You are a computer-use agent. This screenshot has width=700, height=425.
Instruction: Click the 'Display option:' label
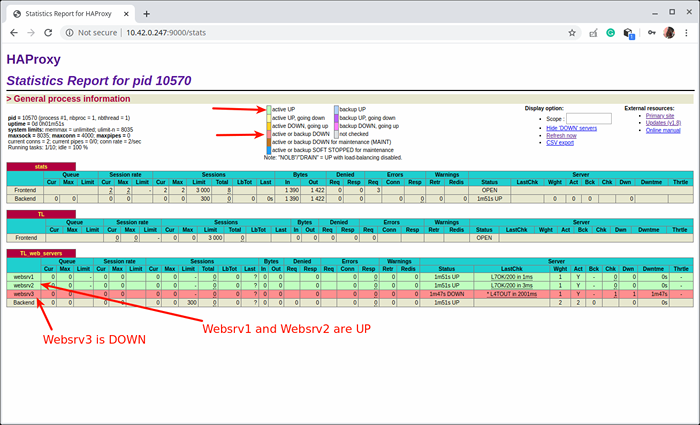544,108
